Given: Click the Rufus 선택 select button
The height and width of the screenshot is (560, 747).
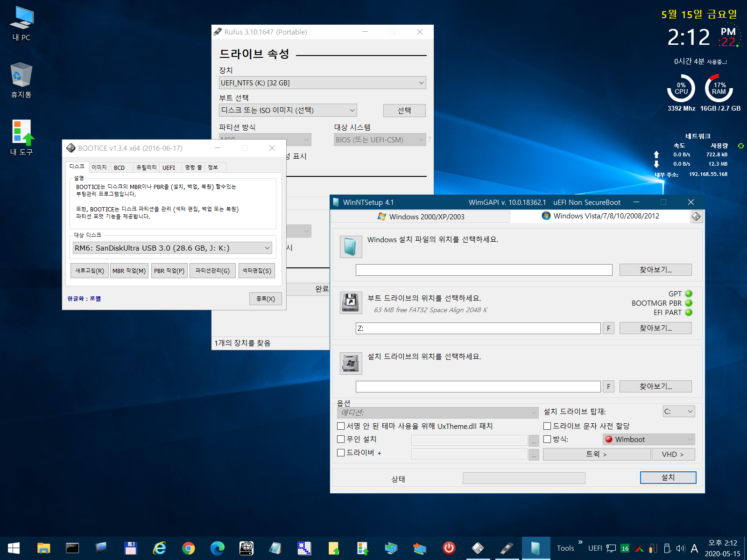Looking at the screenshot, I should (404, 111).
